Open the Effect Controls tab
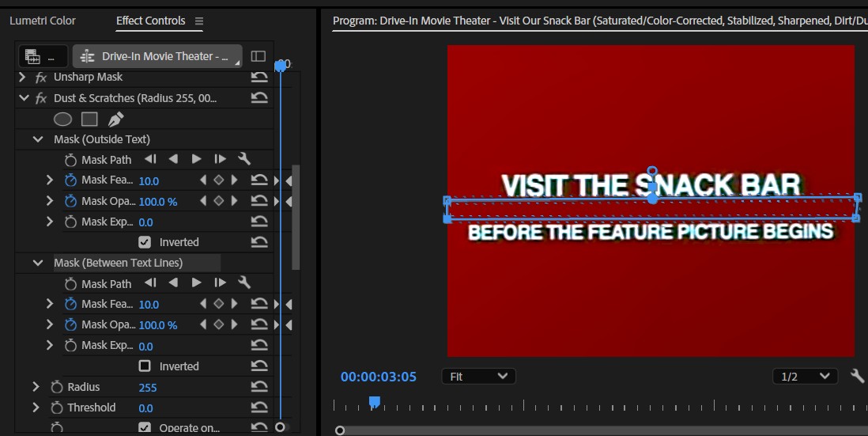The width and height of the screenshot is (868, 436). click(x=150, y=21)
